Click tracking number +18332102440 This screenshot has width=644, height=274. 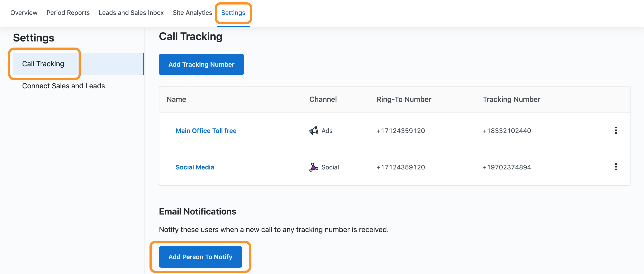coord(507,130)
